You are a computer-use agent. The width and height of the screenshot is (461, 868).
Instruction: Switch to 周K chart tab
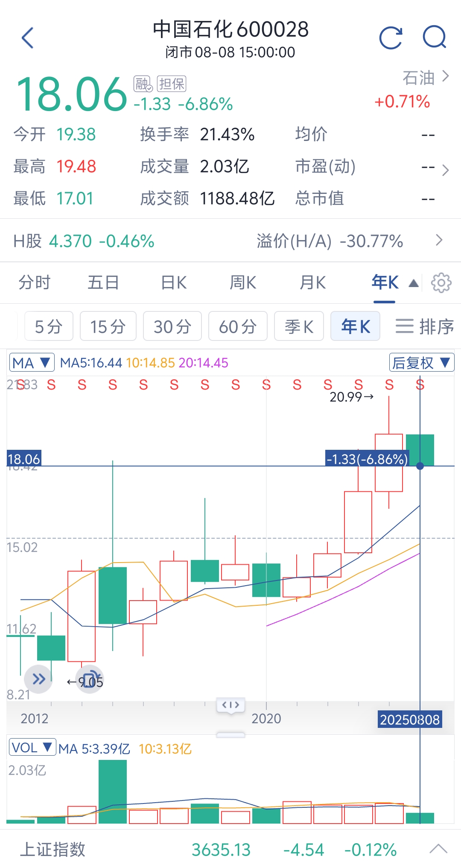243,283
